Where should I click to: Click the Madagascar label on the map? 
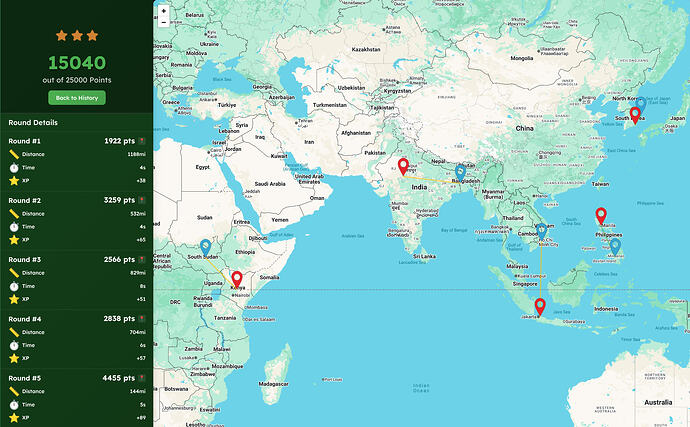pyautogui.click(x=274, y=384)
